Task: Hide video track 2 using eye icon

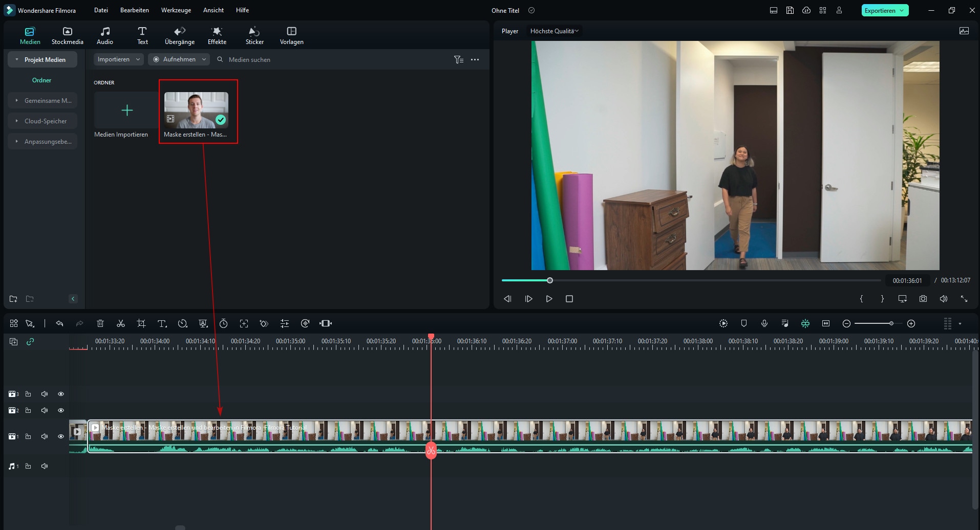Action: (x=61, y=410)
